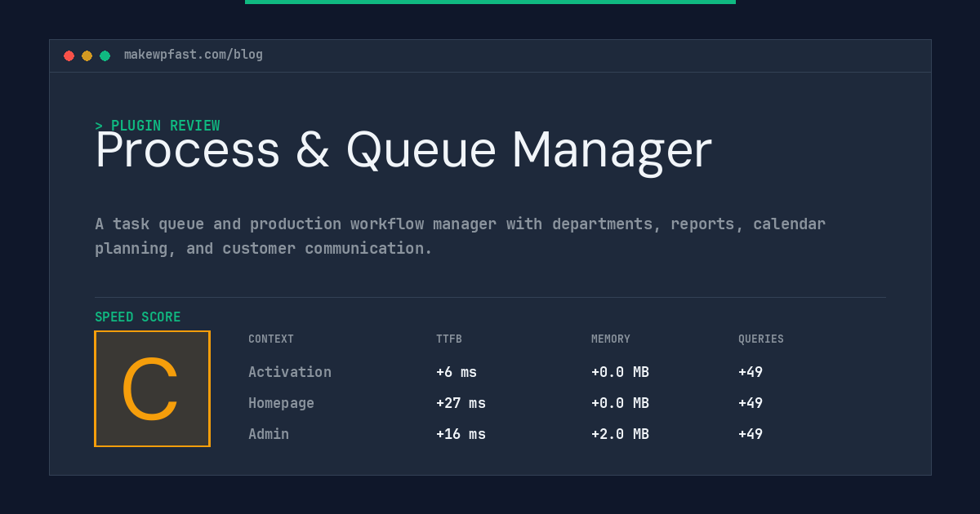
Task: Click the makewpfast.com/blog address text
Action: coord(194,55)
